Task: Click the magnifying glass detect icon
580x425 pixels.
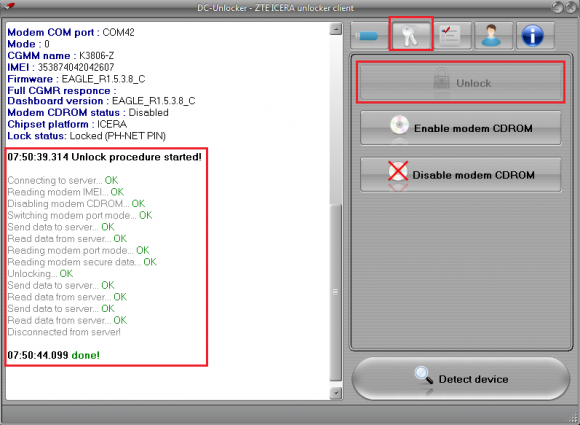Action: point(424,375)
